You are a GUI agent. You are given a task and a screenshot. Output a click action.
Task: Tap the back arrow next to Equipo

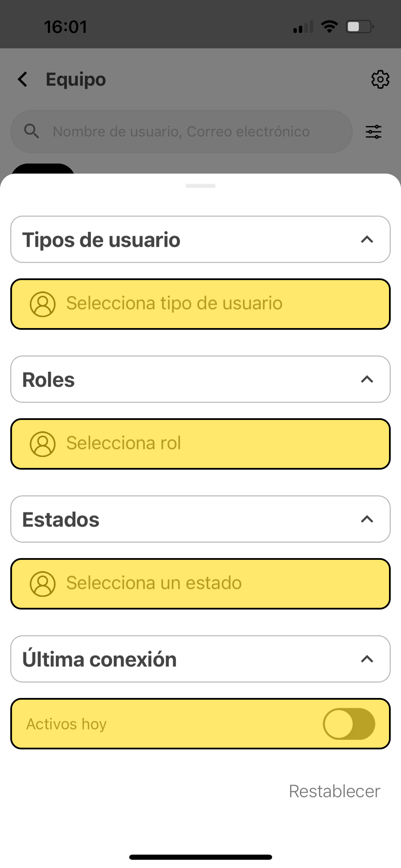point(23,80)
